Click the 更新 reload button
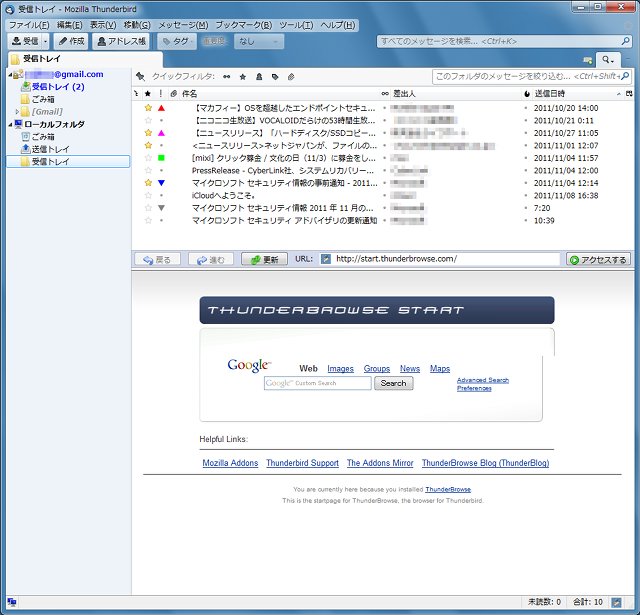Viewport: 640px width, 615px height. (x=264, y=260)
